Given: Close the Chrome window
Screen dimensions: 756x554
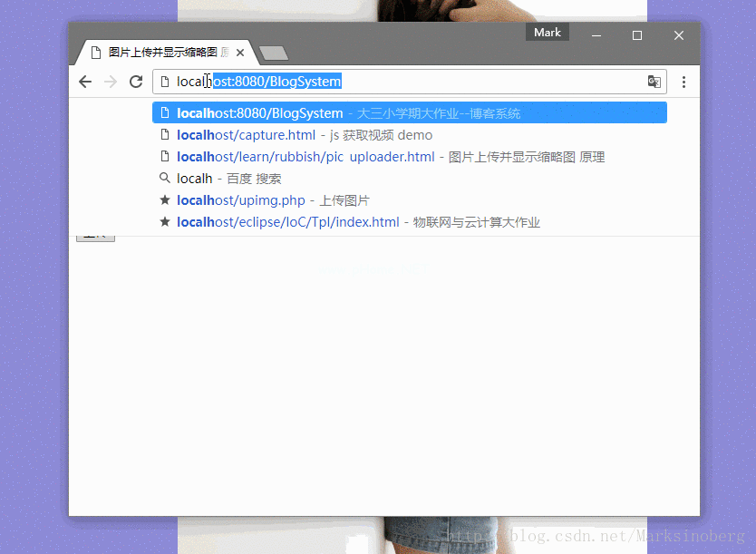Looking at the screenshot, I should tap(679, 35).
